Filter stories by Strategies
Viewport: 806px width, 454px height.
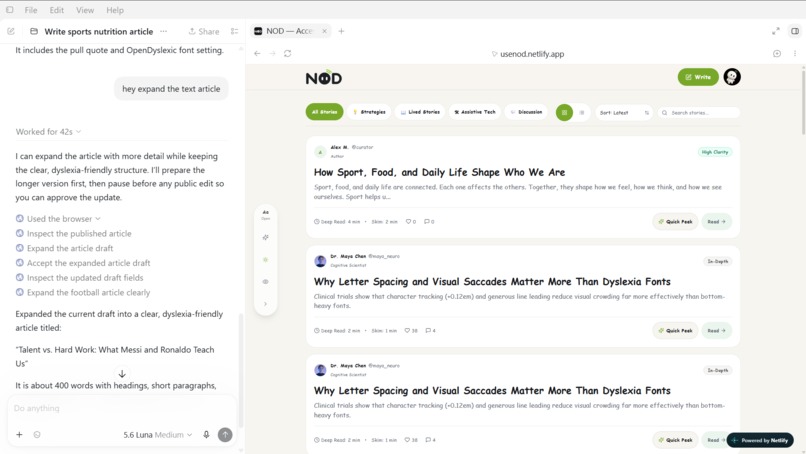click(x=369, y=112)
